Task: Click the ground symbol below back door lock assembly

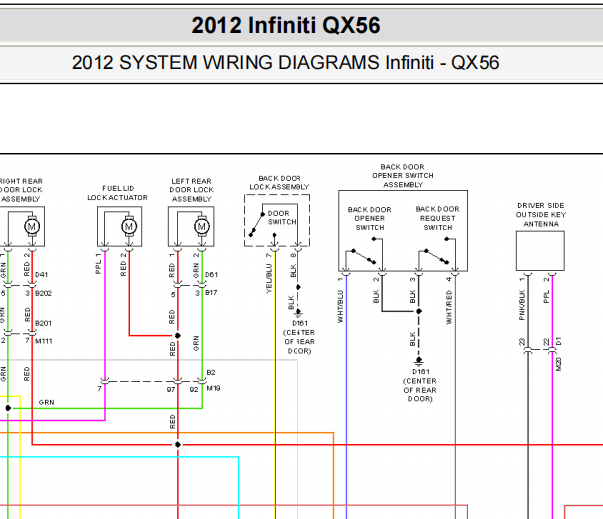Action: click(x=298, y=313)
